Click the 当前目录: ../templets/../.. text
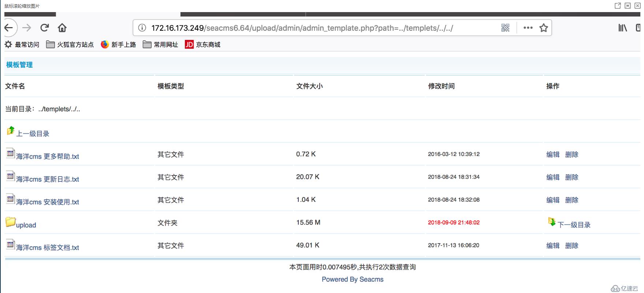 pos(42,109)
